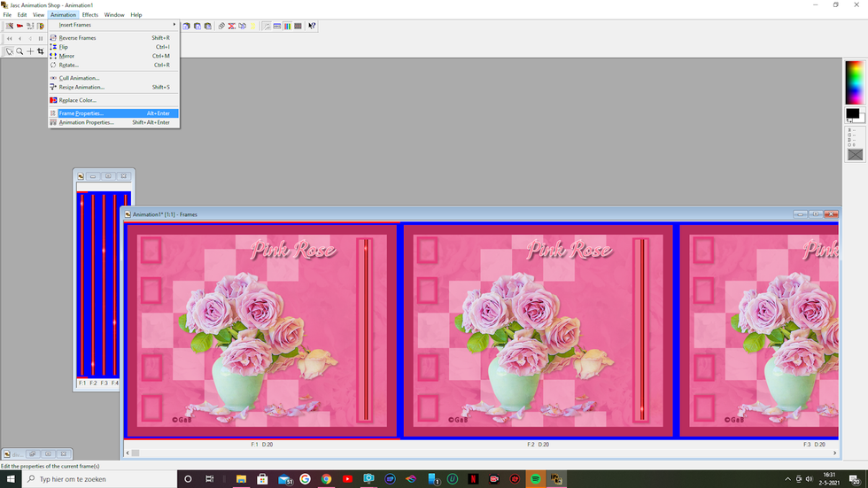Select frame F:2 thumbnail in filmstrip

(x=539, y=331)
